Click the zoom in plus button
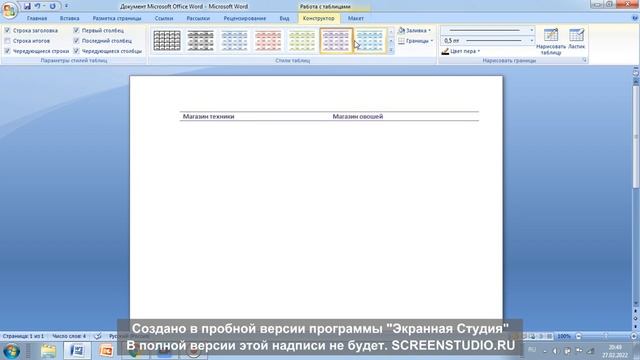 (x=634, y=336)
